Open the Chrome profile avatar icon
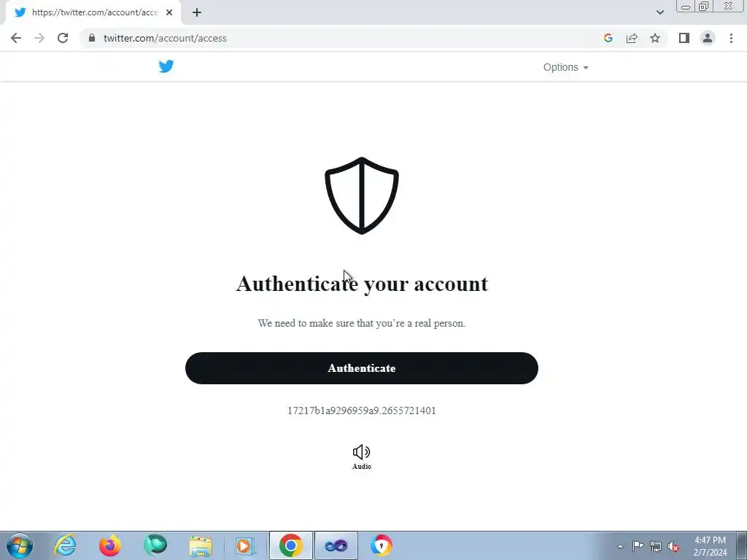This screenshot has width=747, height=560. click(708, 38)
